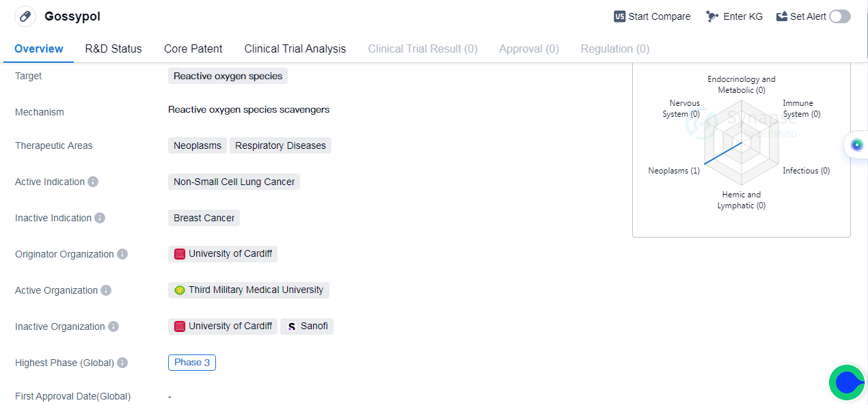Click the Start Compare VS icon
This screenshot has width=868, height=405.
click(x=619, y=16)
